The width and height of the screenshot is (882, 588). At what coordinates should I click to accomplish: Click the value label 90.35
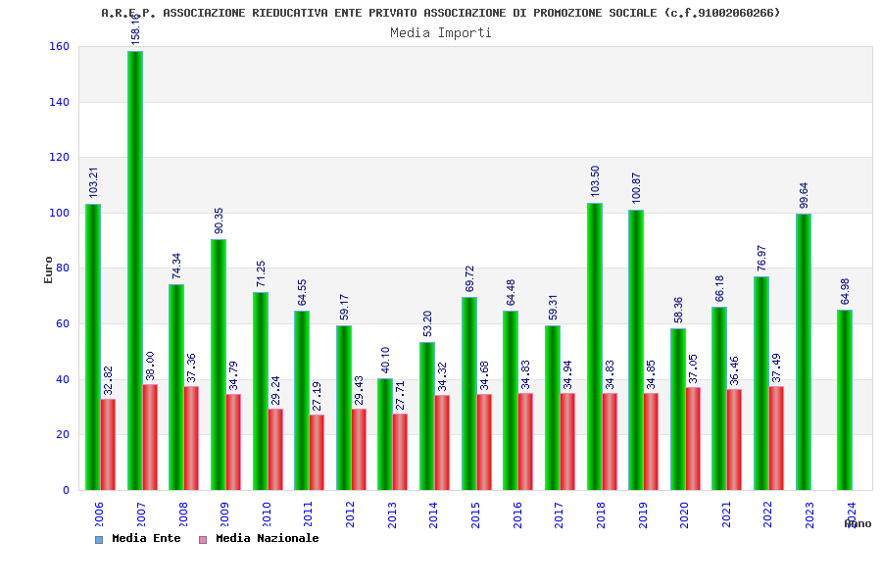[x=219, y=220]
